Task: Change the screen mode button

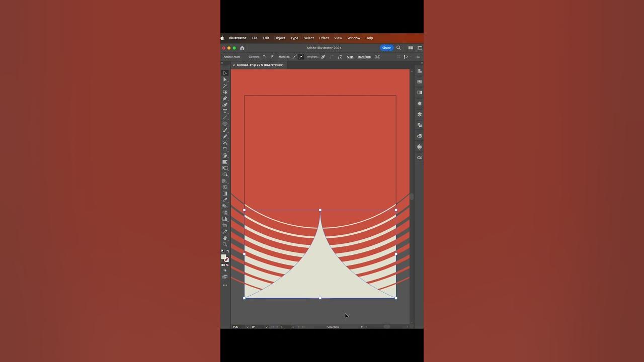Action: pos(225,277)
